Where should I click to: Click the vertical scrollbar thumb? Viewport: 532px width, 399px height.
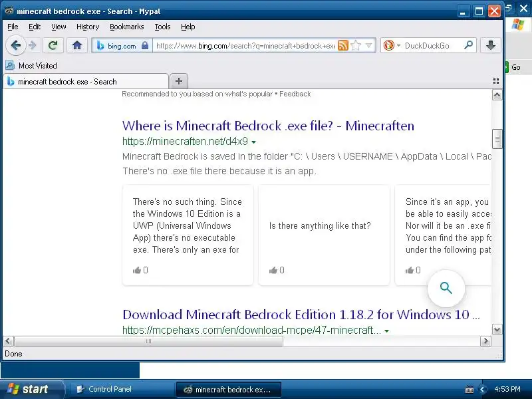[497, 139]
